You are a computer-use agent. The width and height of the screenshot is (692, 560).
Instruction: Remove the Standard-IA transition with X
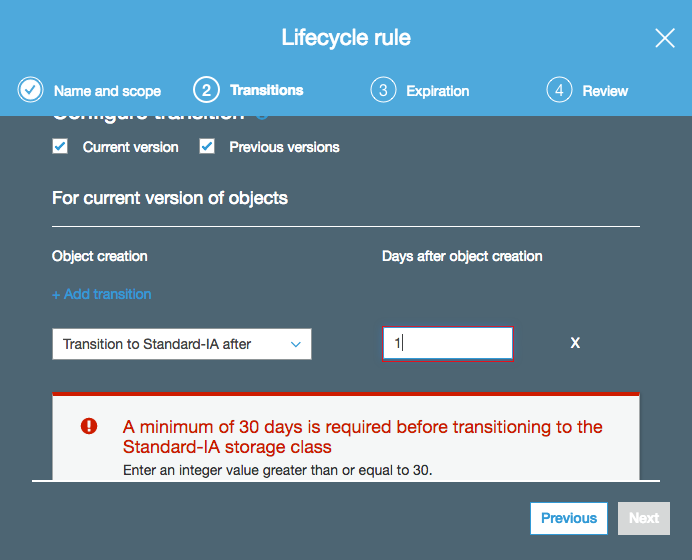(x=575, y=343)
